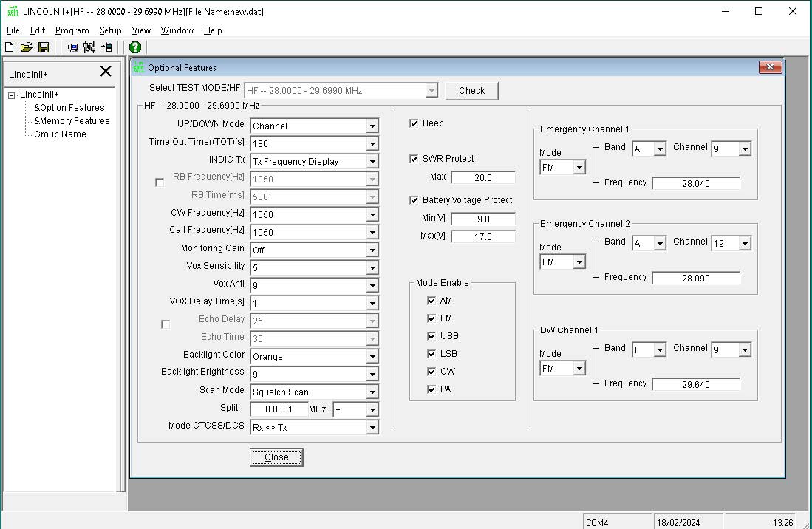Uncheck LSB mode enable
Image resolution: width=812 pixels, height=529 pixels.
tap(431, 354)
